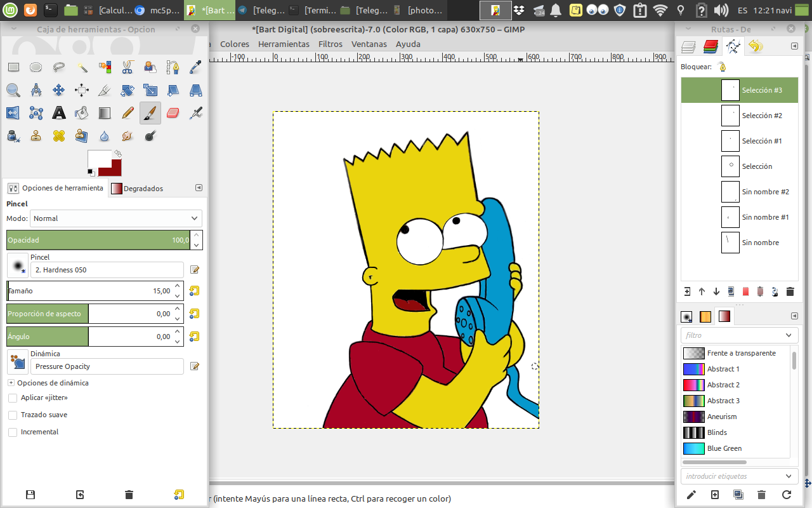Open tool options tab configuration menu arrow
This screenshot has width=812, height=508.
[x=199, y=188]
